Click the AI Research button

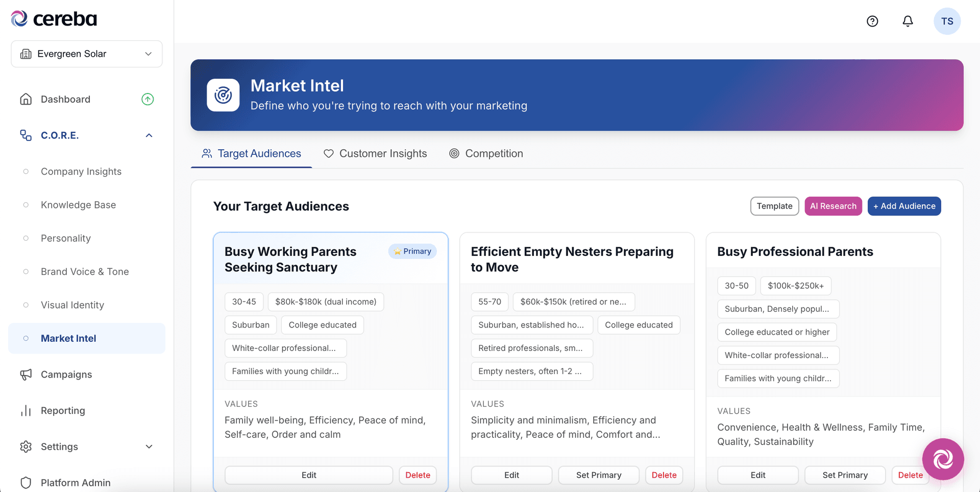coord(833,206)
